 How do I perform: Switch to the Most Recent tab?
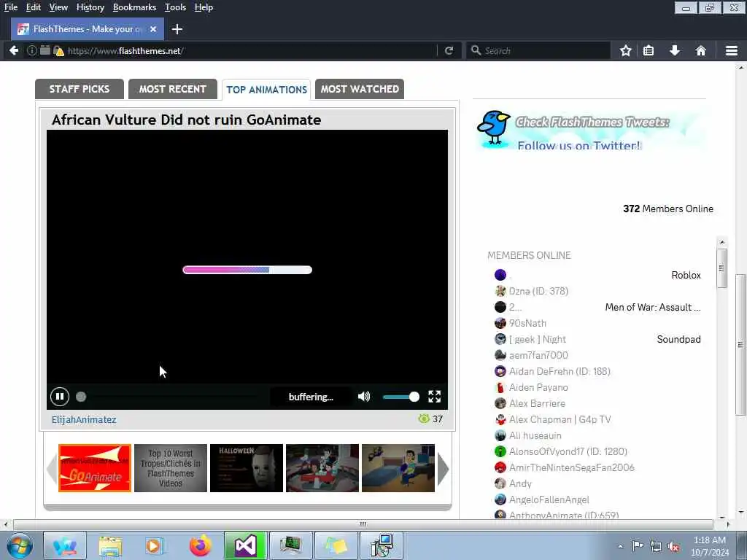tap(172, 89)
